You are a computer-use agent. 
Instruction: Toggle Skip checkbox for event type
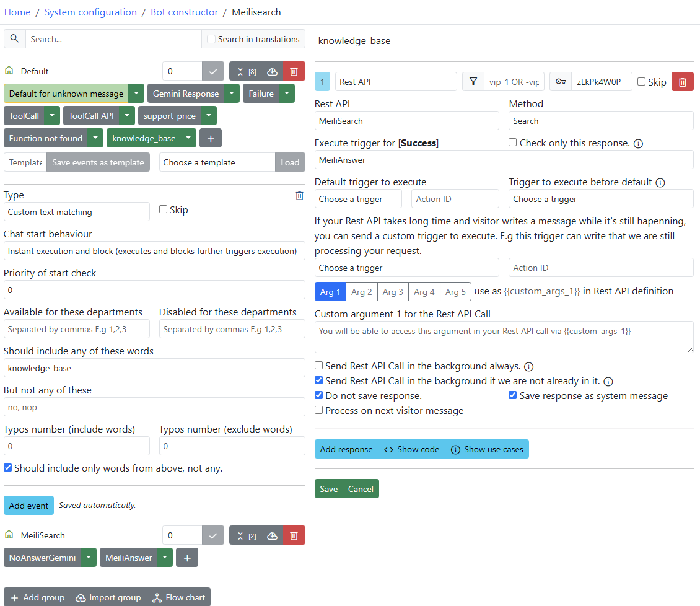[x=164, y=209]
